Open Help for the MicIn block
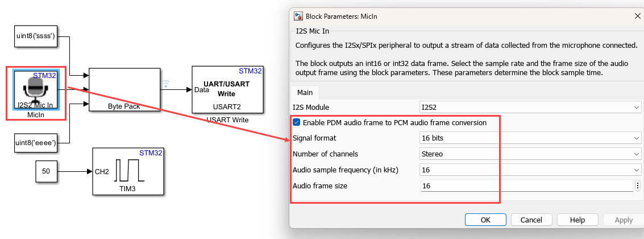Image resolution: width=644 pixels, height=239 pixels. [x=577, y=220]
